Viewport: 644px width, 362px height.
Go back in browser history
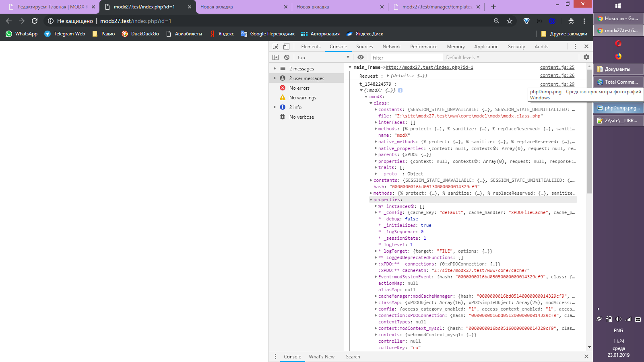pyautogui.click(x=9, y=21)
